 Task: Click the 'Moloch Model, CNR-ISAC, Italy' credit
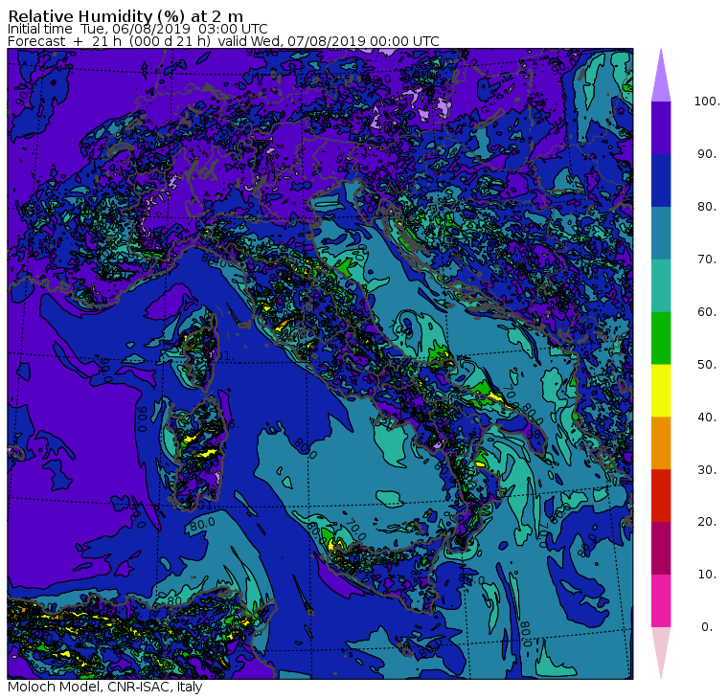[x=105, y=687]
